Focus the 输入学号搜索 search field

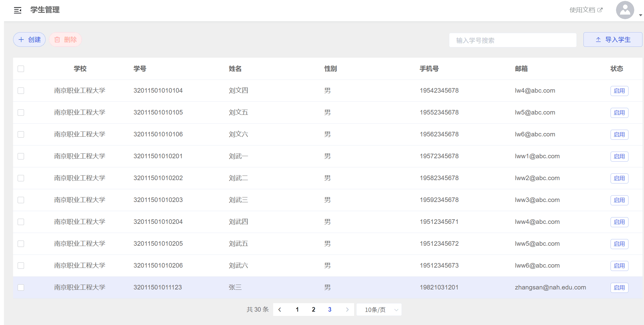click(513, 40)
